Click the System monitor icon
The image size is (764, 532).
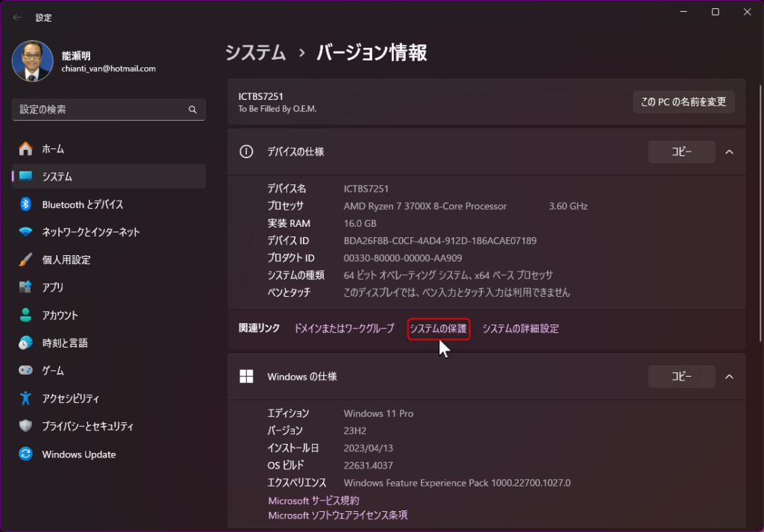coord(25,176)
